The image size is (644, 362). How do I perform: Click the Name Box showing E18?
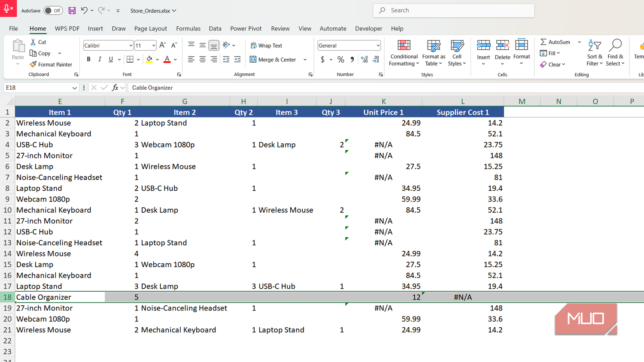(41, 87)
